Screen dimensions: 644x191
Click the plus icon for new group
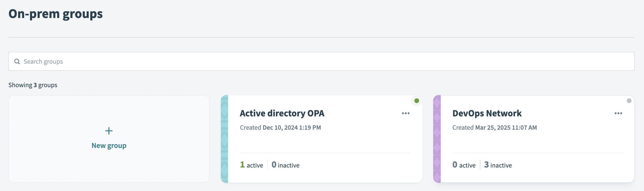[109, 131]
